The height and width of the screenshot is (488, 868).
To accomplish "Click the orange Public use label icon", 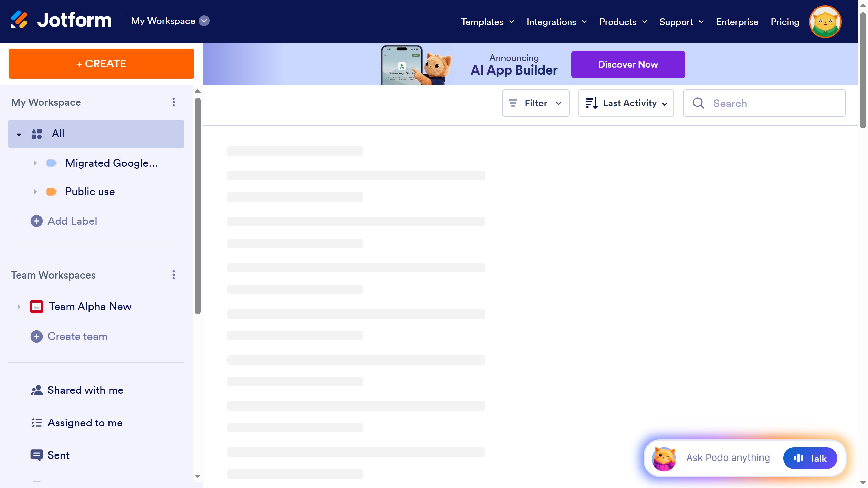I will [x=52, y=192].
